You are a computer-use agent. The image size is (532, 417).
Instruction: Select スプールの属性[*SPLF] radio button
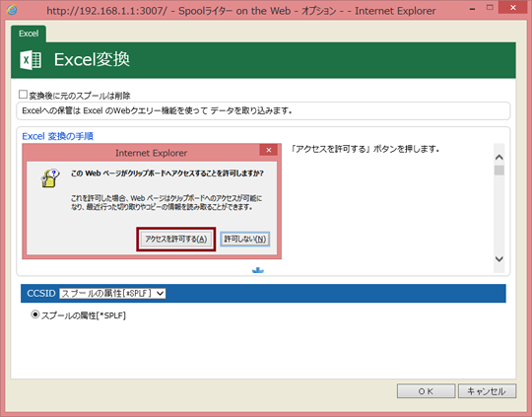point(34,314)
